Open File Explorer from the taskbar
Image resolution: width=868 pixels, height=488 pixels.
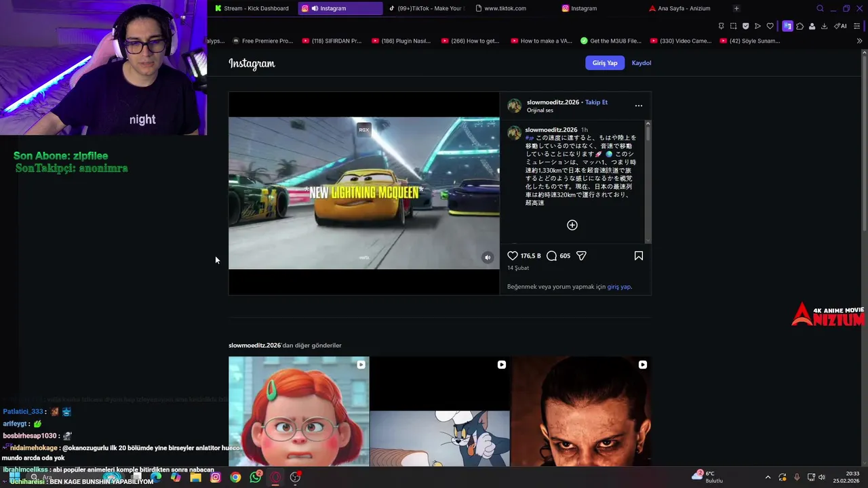[x=196, y=477]
